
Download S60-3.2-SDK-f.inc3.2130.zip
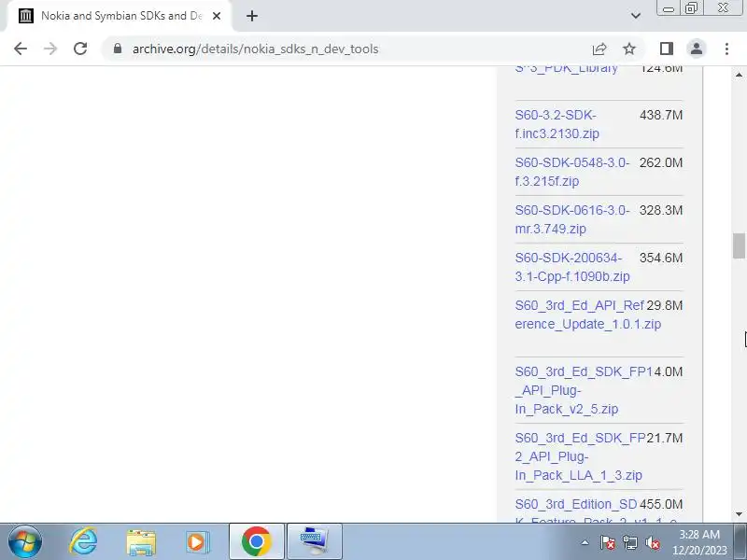tap(557, 124)
